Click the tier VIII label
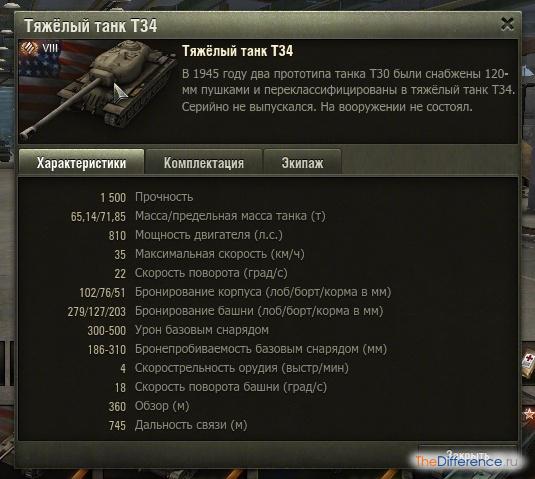535x479 pixels. point(50,48)
